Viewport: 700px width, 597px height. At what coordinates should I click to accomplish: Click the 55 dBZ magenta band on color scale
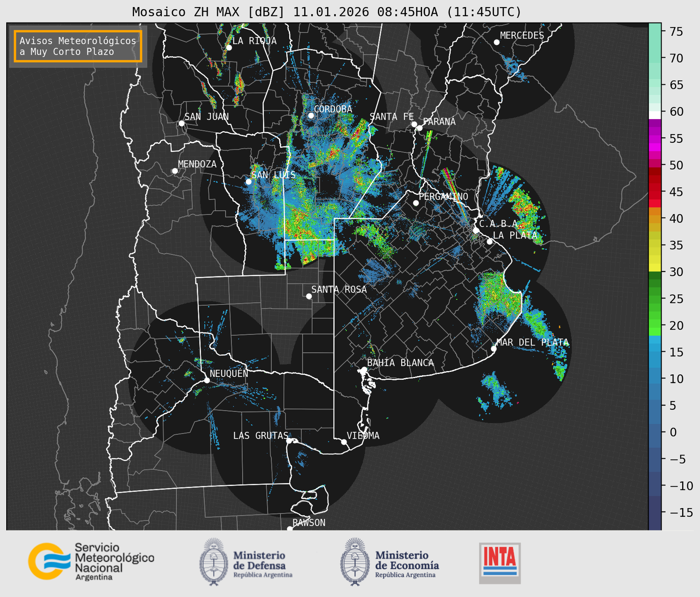[x=655, y=139]
